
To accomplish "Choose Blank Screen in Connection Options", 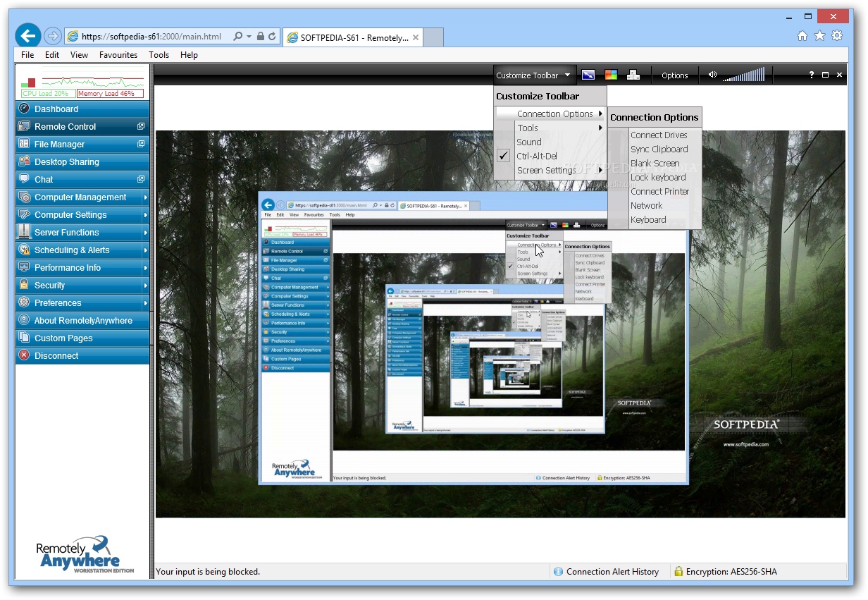I will coord(655,163).
